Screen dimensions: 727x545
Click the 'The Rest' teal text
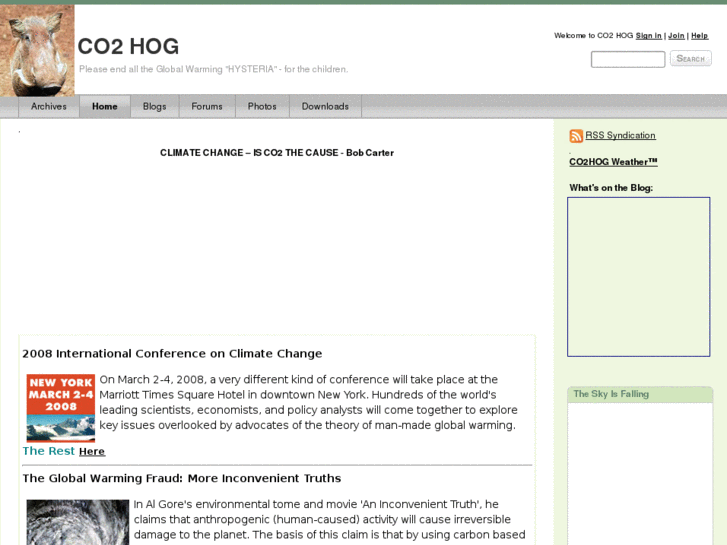pyautogui.click(x=49, y=451)
